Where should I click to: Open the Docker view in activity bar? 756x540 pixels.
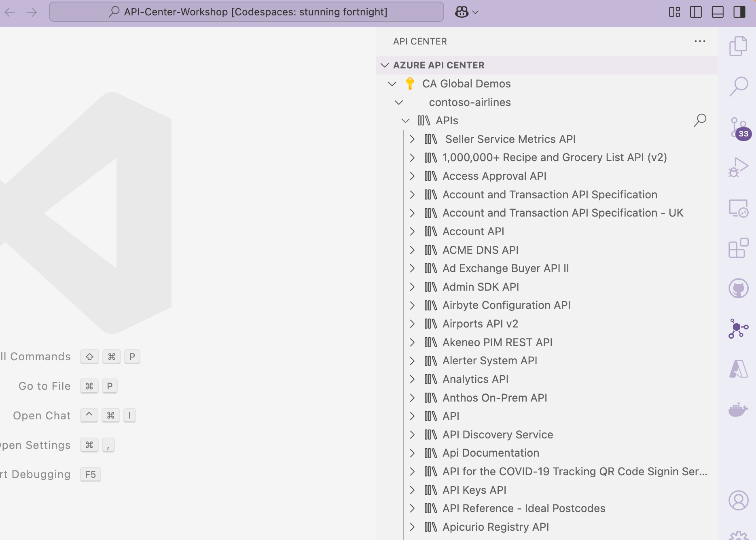[x=738, y=410]
